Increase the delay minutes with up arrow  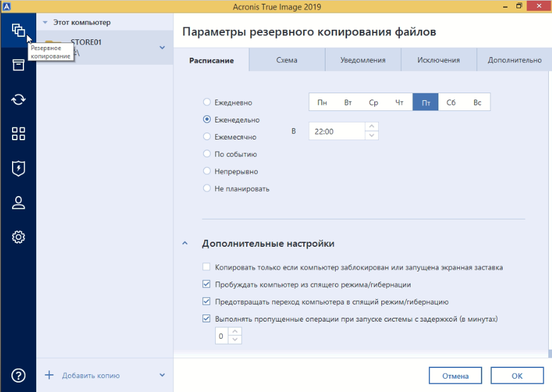[235, 332]
